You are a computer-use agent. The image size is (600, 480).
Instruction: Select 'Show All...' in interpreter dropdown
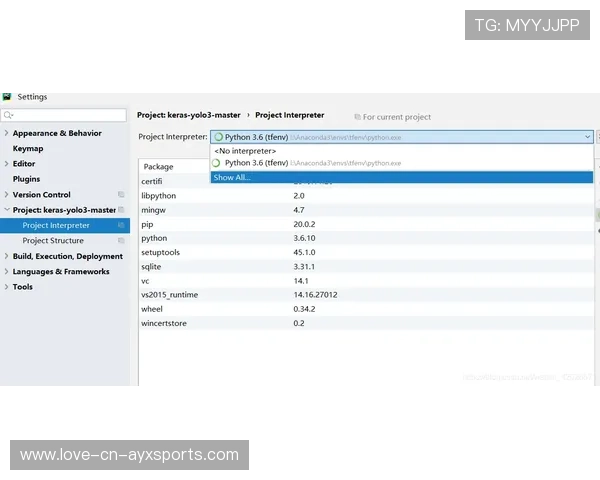pos(232,177)
